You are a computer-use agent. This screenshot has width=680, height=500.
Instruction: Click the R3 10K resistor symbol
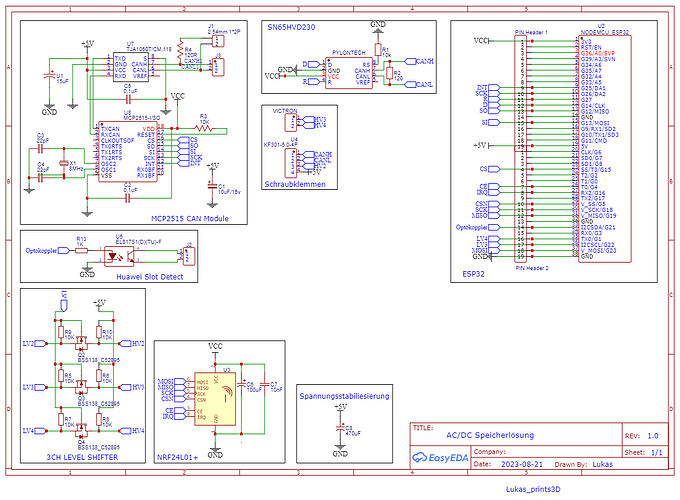[203, 128]
